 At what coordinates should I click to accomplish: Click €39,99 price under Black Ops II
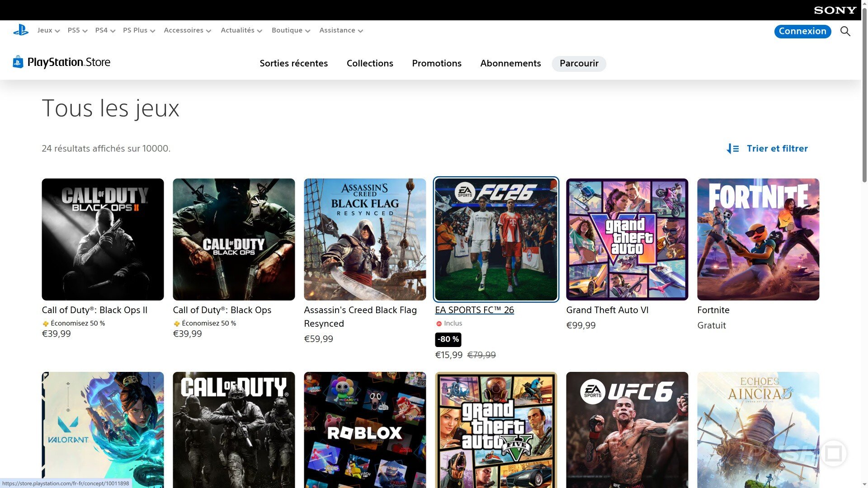57,334
